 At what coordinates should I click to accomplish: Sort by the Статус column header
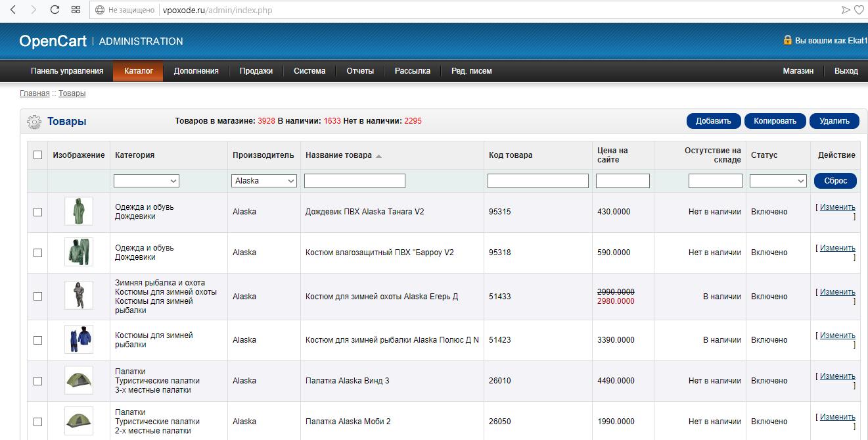(764, 155)
